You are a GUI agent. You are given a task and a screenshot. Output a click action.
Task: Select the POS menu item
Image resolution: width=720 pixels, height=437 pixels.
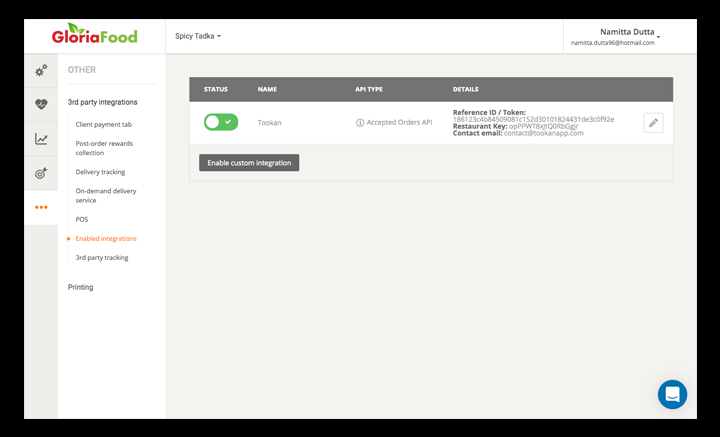coord(82,219)
